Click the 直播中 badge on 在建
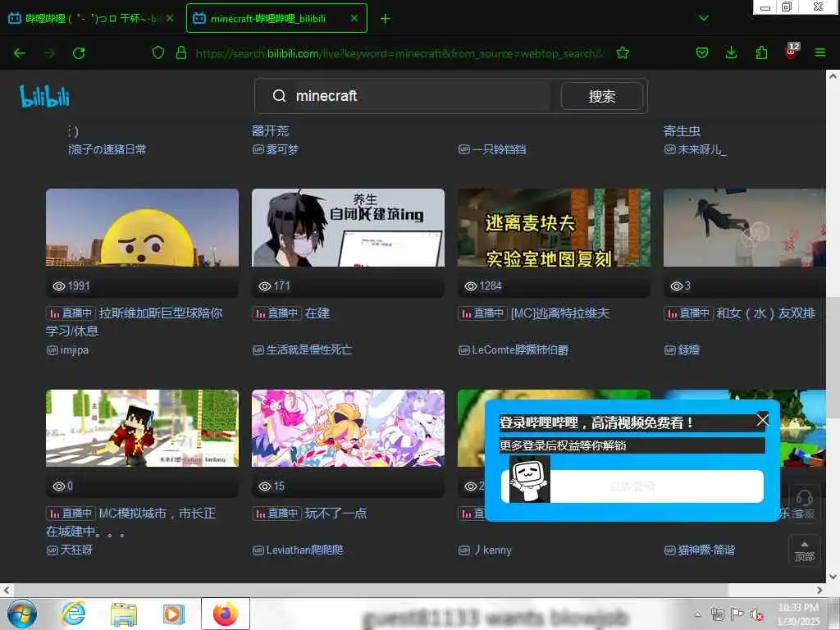Viewport: 840px width, 630px height. pyautogui.click(x=277, y=313)
